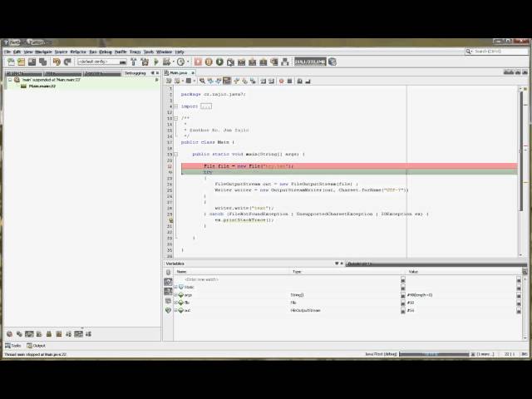Screen dimensions: 532x399
Task: Click the orange Pause debugger icon
Action: (209, 62)
